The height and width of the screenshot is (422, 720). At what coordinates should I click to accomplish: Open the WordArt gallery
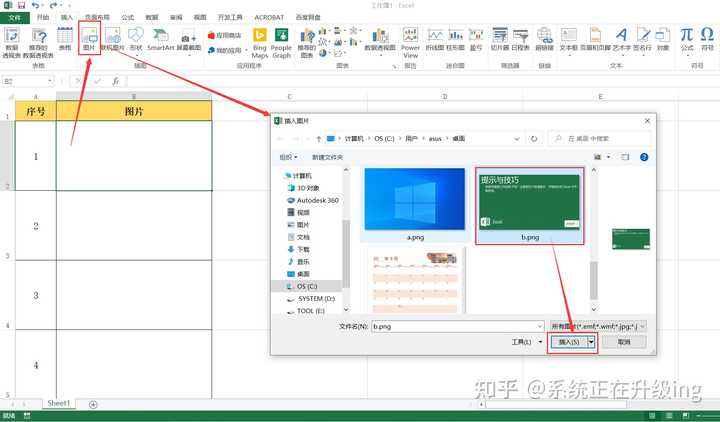pos(621,40)
